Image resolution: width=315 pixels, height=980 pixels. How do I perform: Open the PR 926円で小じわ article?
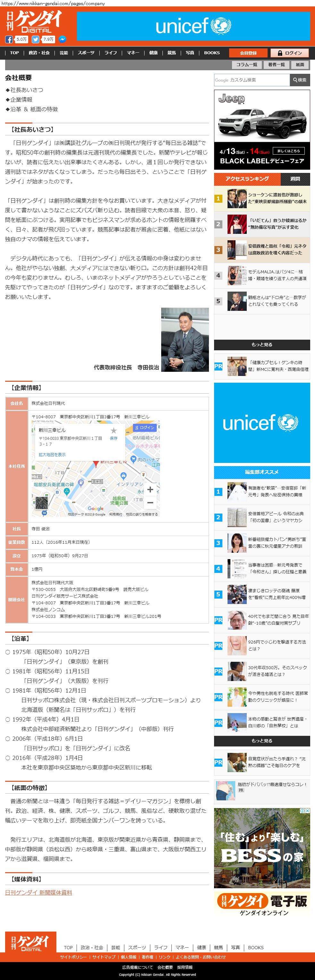pos(262,646)
